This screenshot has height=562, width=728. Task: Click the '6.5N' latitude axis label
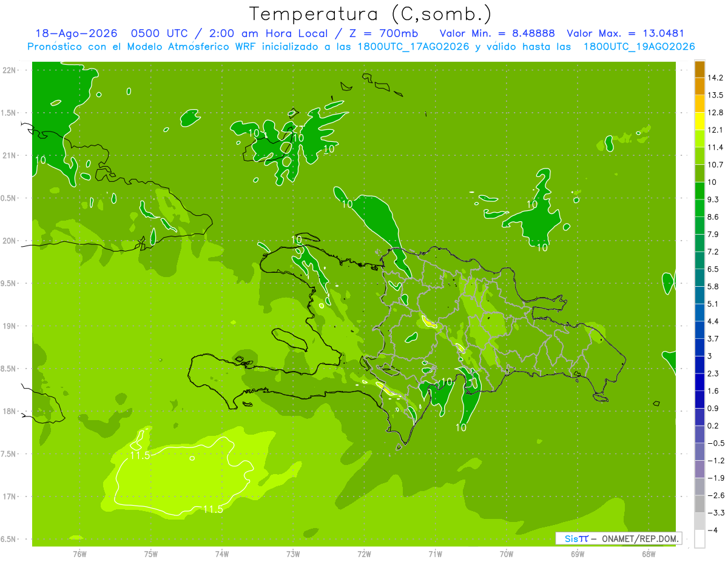click(9, 539)
